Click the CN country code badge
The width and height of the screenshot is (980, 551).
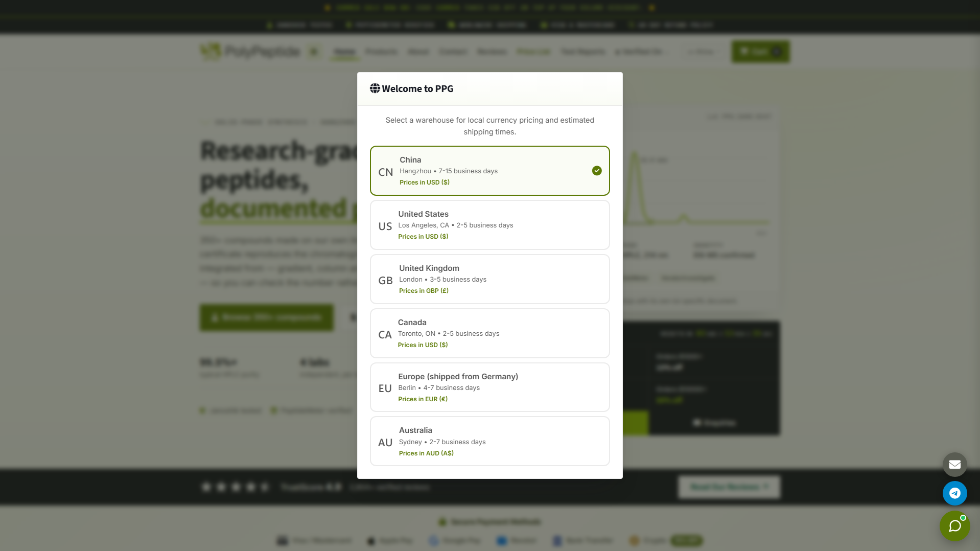tap(386, 172)
